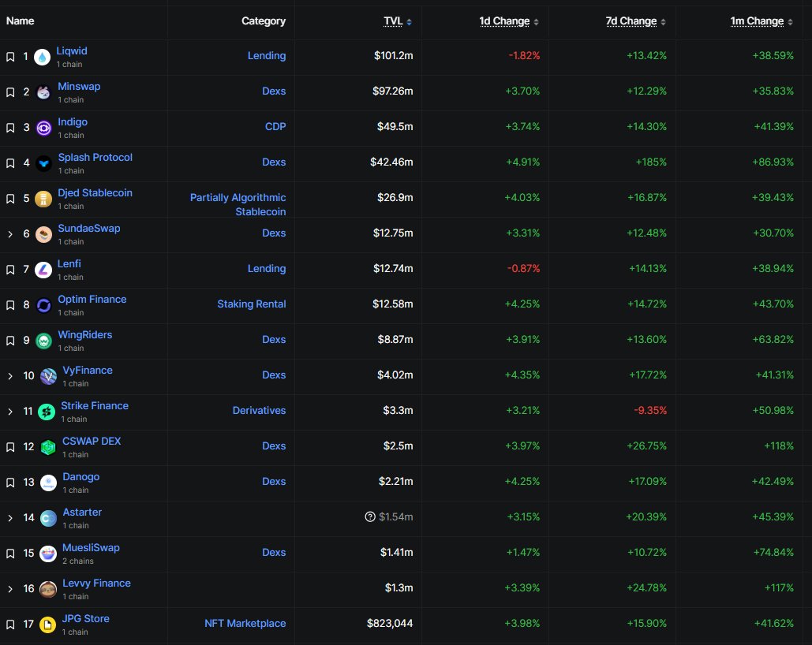
Task: Click the JPG Store yellow logo
Action: (x=47, y=624)
